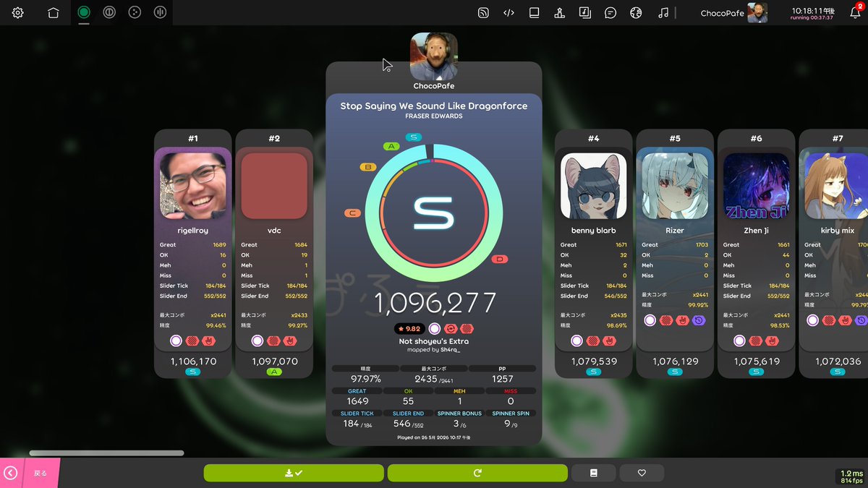Click the Hard Rock mod icon on Zhen Ji's panel

pos(773,341)
